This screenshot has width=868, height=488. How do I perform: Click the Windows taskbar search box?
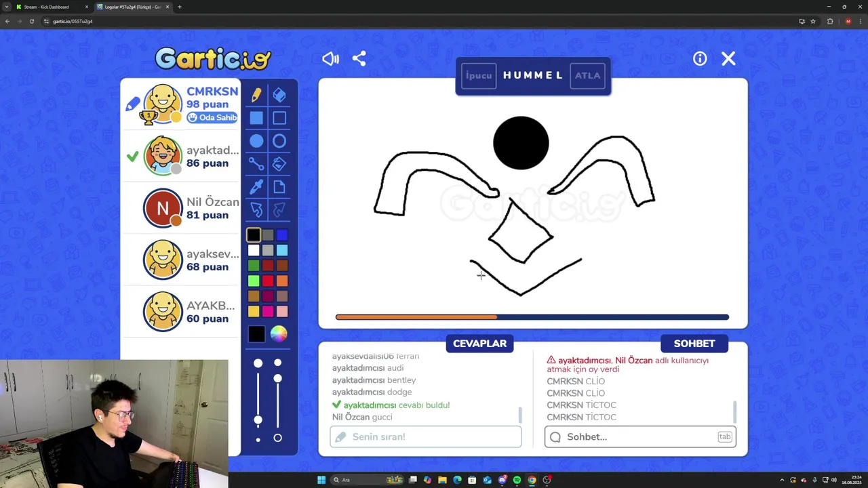366,480
